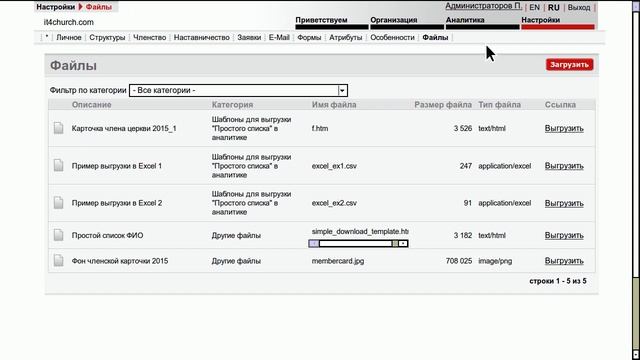This screenshot has height=360, width=640.
Task: Click the f.htm file name
Action: tap(320, 129)
